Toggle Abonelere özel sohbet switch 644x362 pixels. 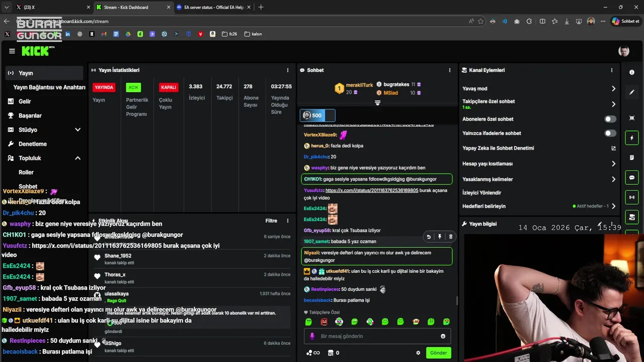coord(610,119)
